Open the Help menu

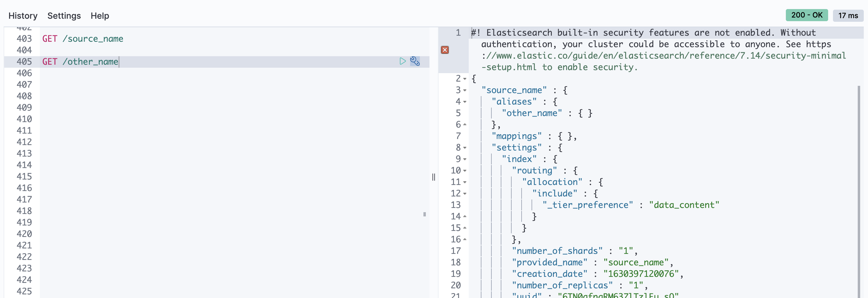point(100,15)
